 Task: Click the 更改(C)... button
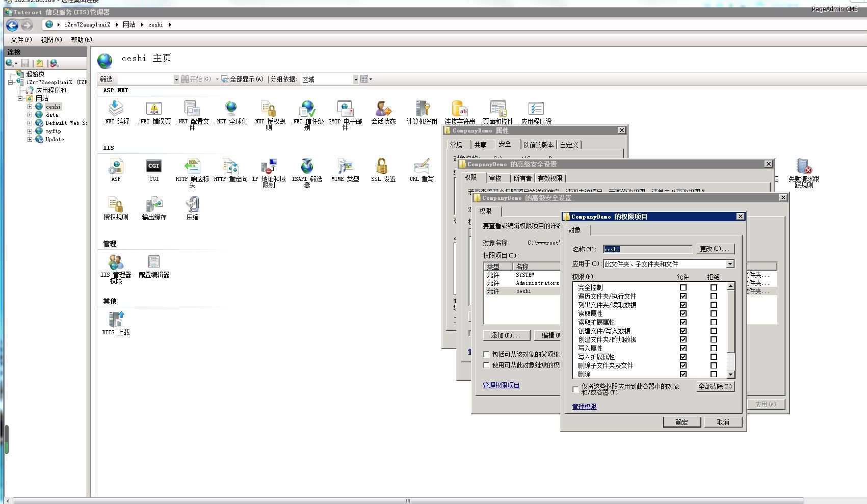tap(716, 249)
